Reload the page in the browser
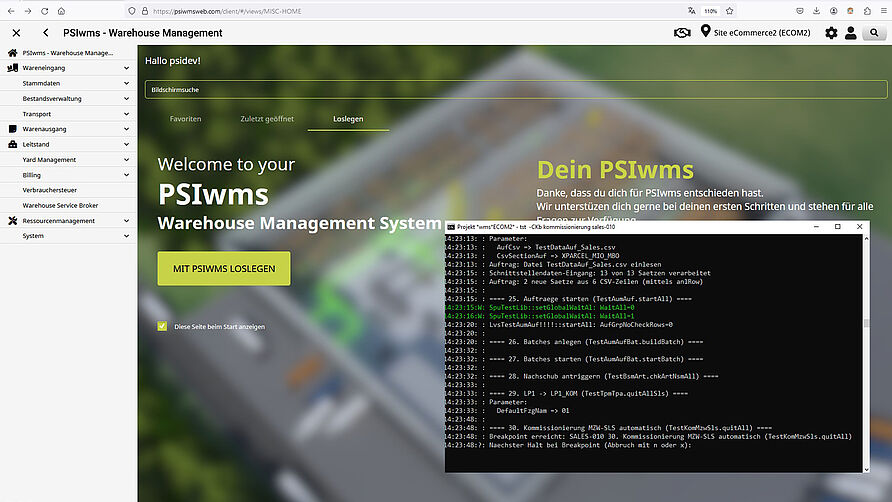 [44, 11]
